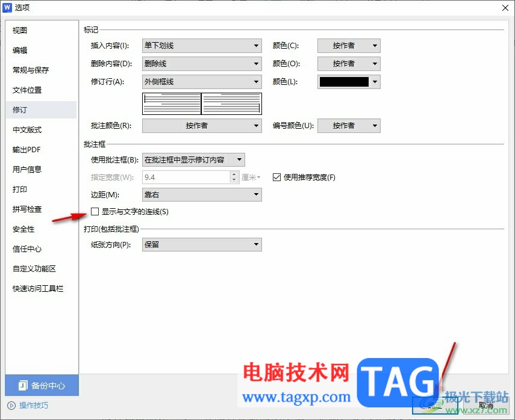515x420 pixels.
Task: Open the 操作技巧 link
Action: (x=33, y=406)
